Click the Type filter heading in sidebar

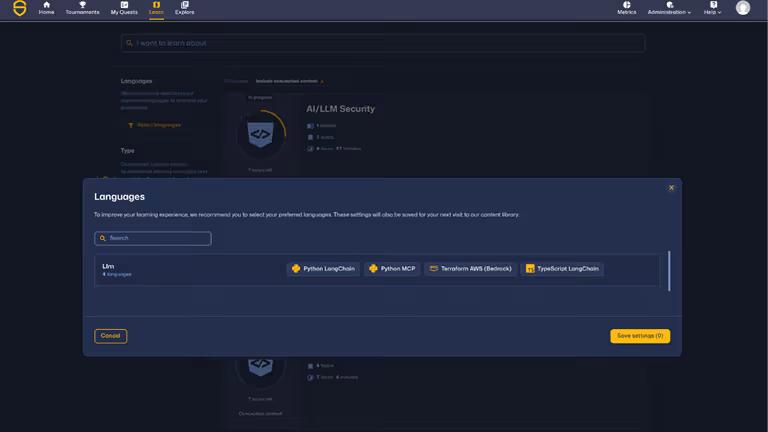(x=127, y=150)
